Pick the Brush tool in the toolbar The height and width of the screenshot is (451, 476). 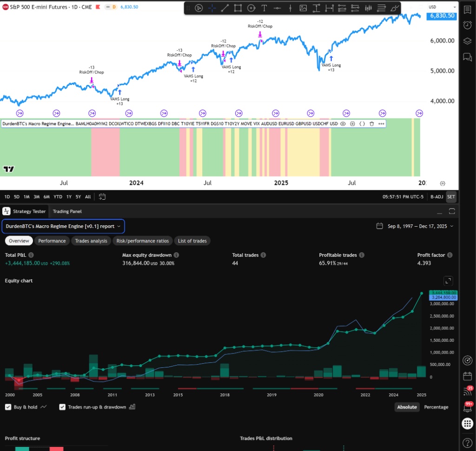coord(395,8)
